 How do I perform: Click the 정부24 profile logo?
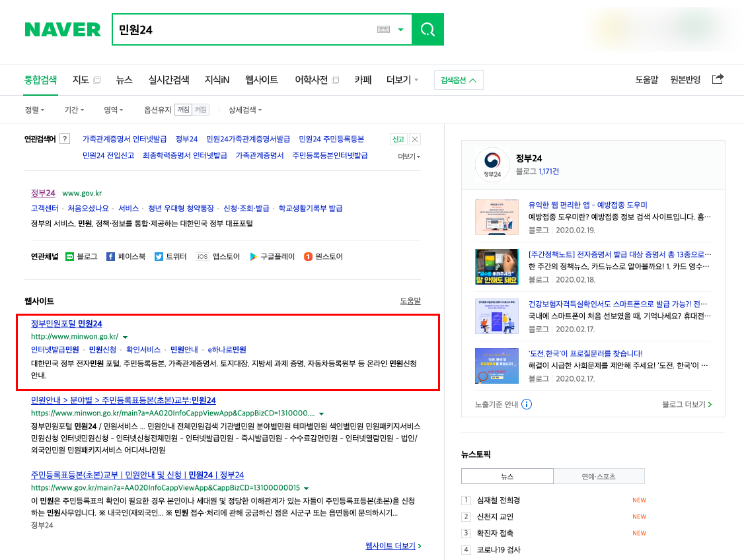click(x=492, y=164)
